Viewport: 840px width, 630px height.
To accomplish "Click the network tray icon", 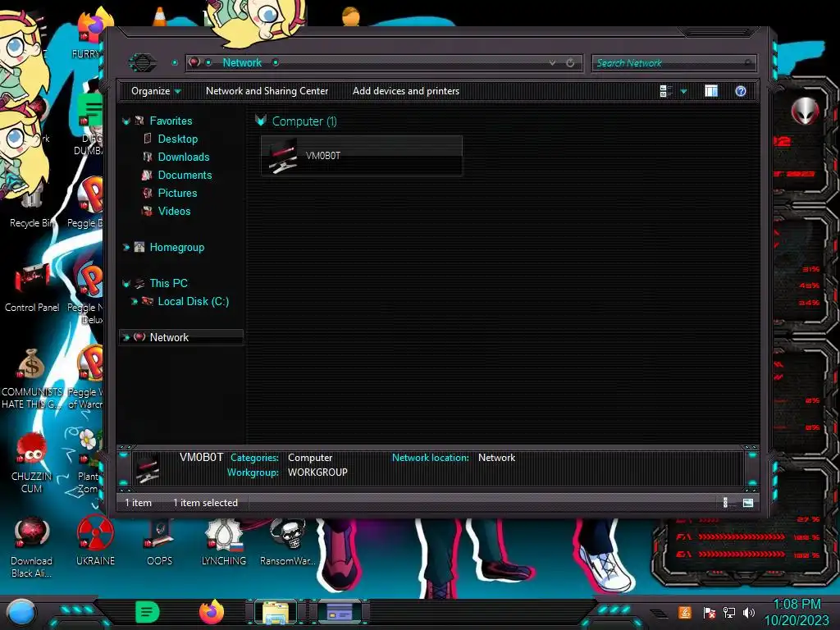I will pyautogui.click(x=729, y=612).
